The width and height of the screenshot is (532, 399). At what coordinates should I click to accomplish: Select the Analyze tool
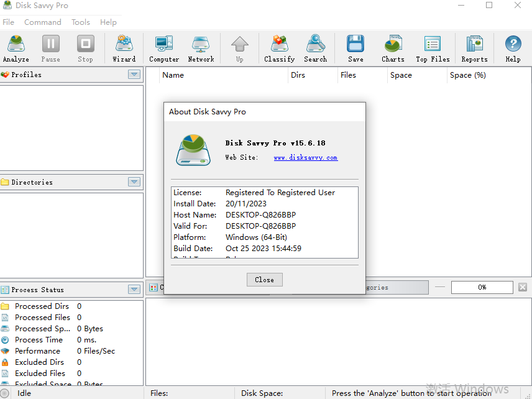tap(16, 48)
